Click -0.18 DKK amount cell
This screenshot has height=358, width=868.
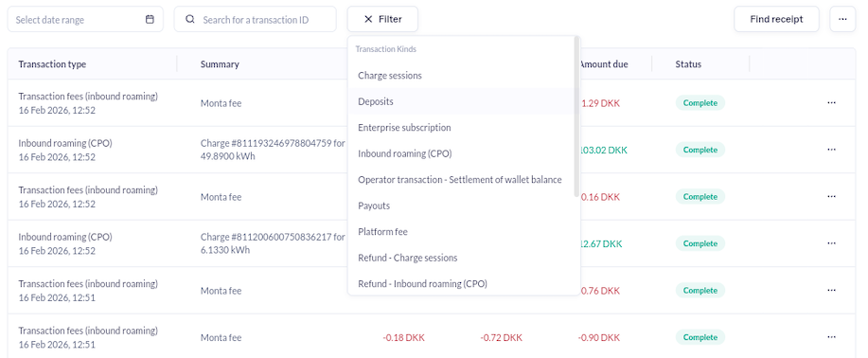[x=403, y=337]
